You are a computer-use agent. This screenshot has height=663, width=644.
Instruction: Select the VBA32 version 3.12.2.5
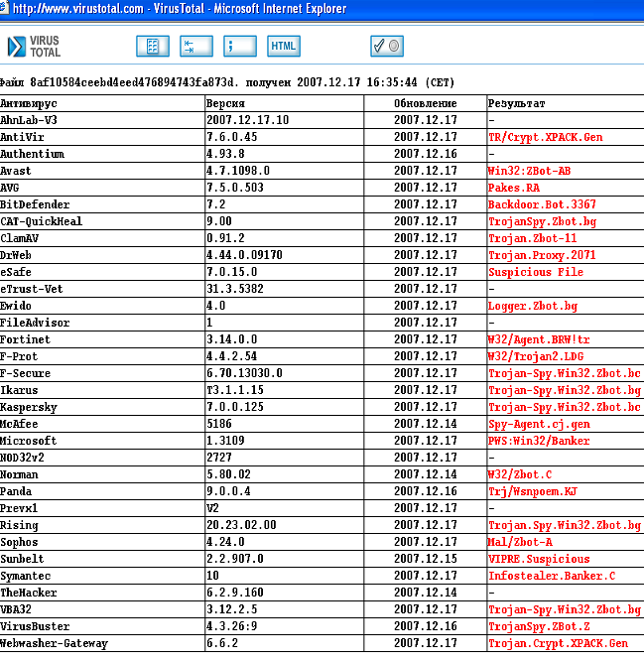(x=231, y=609)
